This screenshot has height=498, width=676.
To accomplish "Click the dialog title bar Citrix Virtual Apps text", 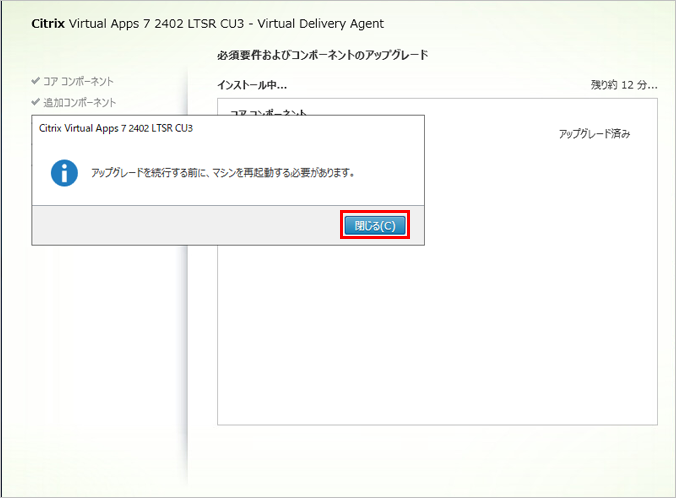I will (x=115, y=128).
